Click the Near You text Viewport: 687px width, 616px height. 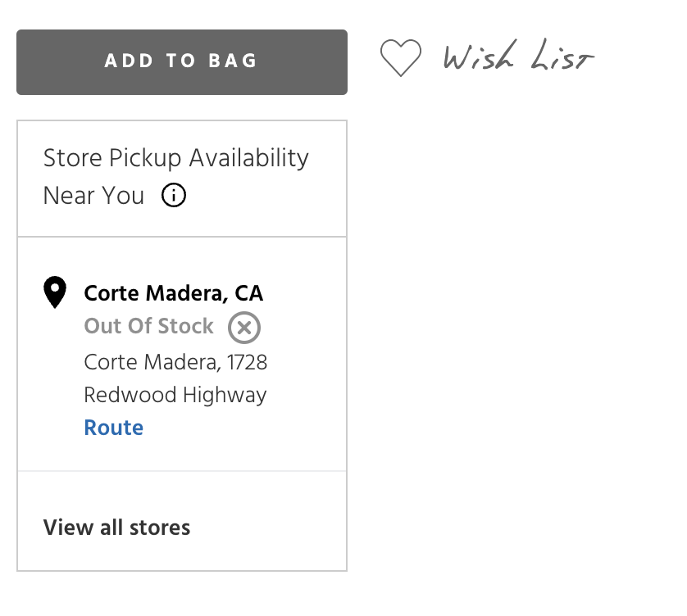pyautogui.click(x=93, y=196)
